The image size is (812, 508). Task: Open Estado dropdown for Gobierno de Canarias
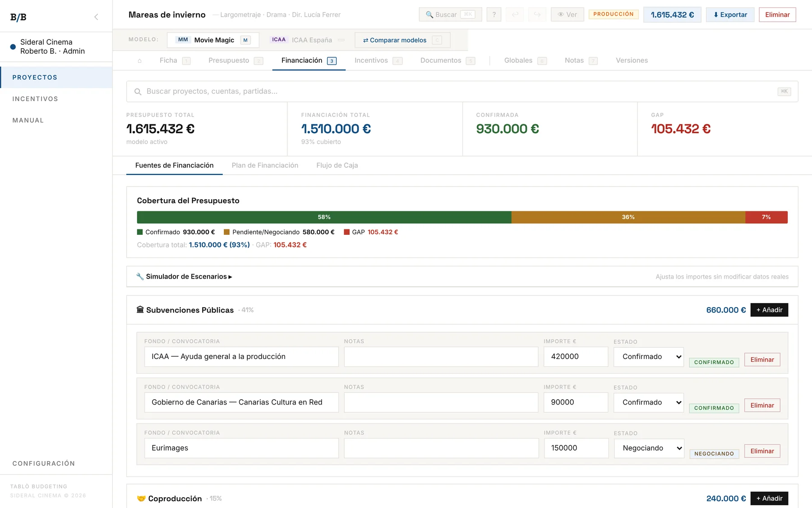tap(649, 402)
